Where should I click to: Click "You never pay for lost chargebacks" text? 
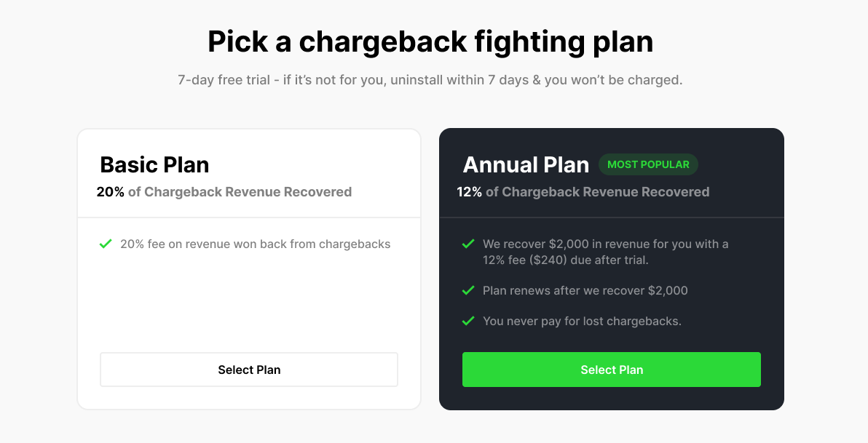click(x=582, y=321)
